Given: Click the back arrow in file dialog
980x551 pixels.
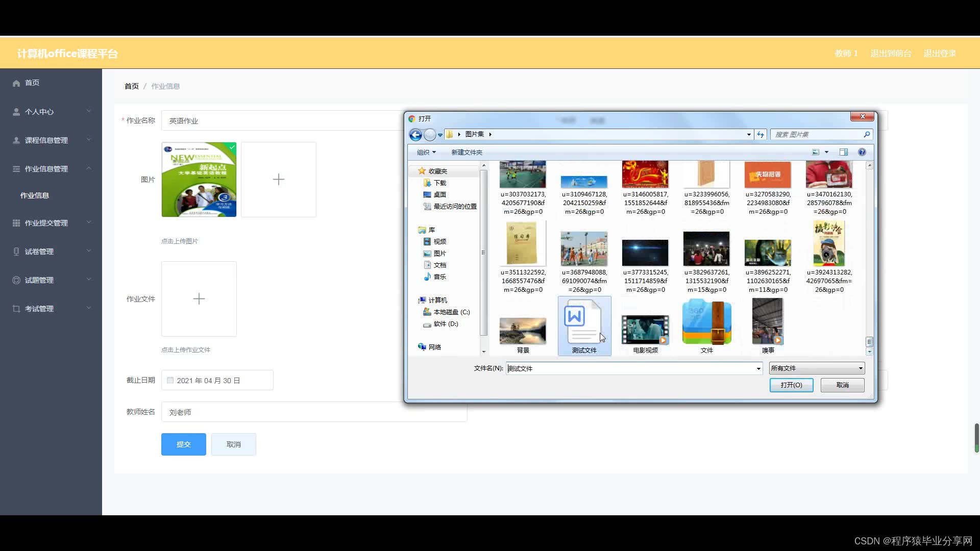Looking at the screenshot, I should 415,135.
